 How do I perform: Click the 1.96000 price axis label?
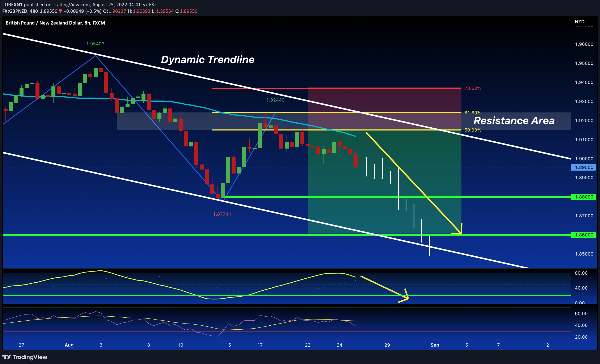[584, 44]
